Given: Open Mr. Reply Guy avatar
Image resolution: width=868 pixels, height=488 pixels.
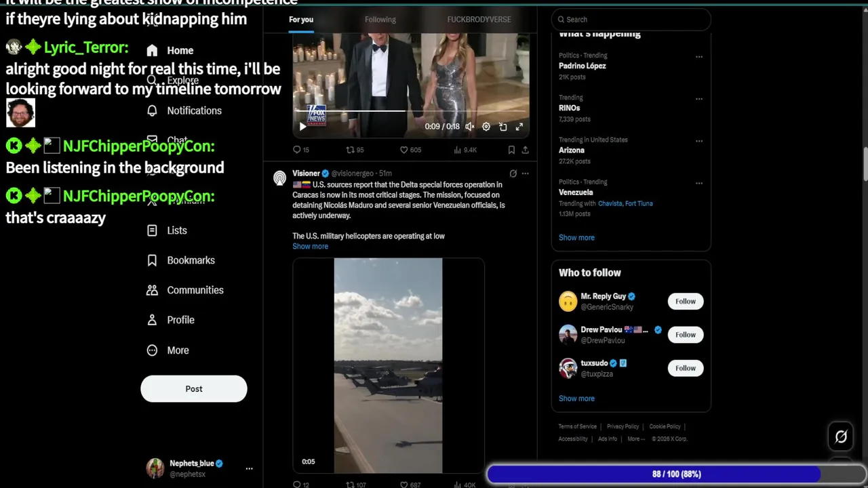Looking at the screenshot, I should 568,301.
